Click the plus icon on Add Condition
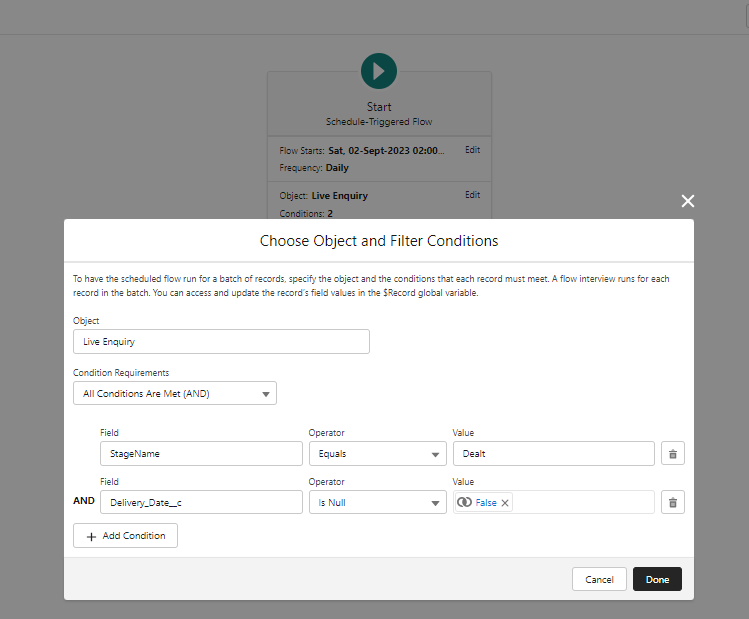Image resolution: width=749 pixels, height=619 pixels. [92, 536]
